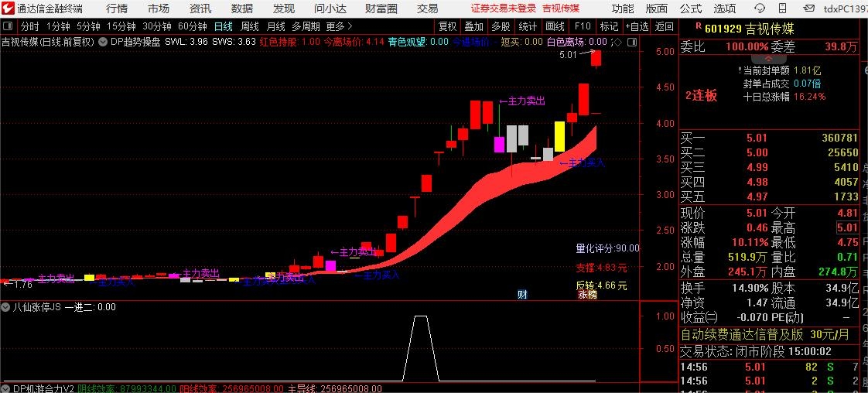The height and width of the screenshot is (393, 868).
Task: Click the 通达信 red logo icon
Action: [x=8, y=9]
